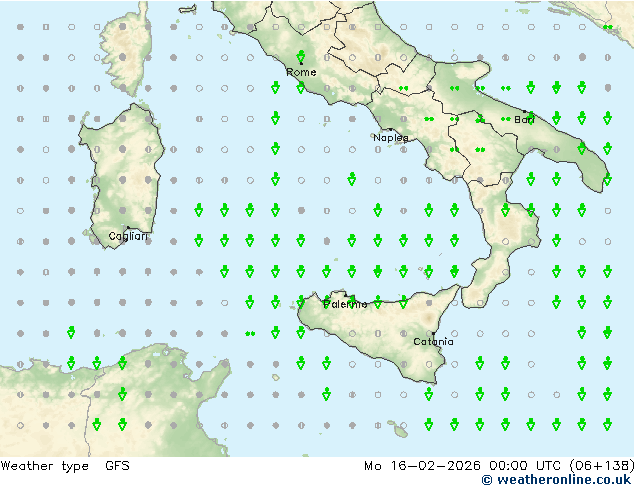Viewport: 634px width, 490px height.
Task: Click the Bari city label
Action: (x=524, y=120)
